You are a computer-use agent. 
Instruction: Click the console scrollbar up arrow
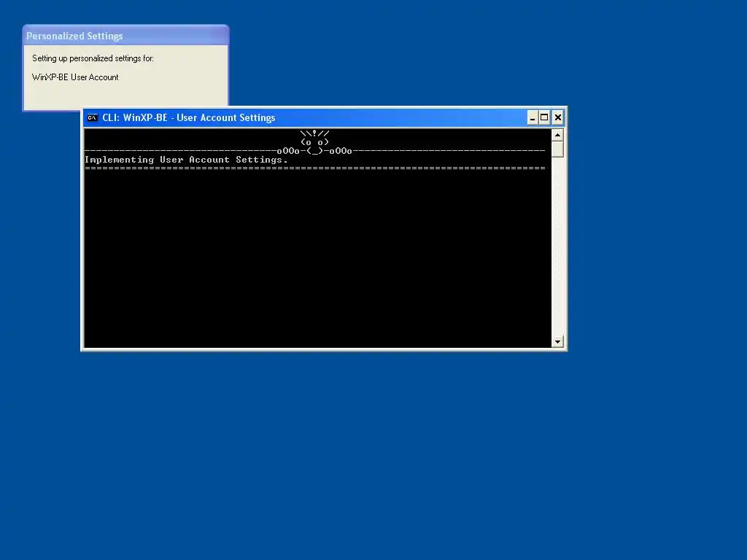coord(557,135)
